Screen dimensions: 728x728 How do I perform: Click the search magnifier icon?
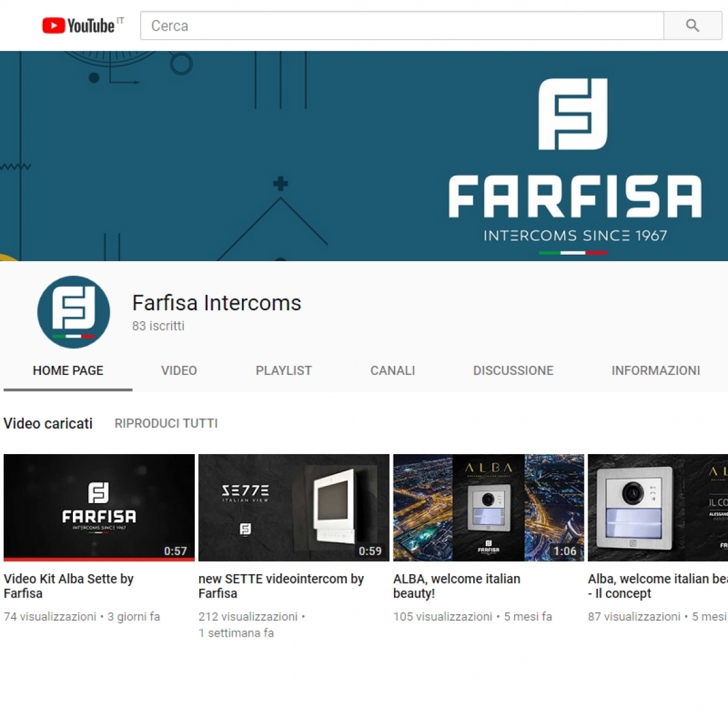tap(693, 26)
